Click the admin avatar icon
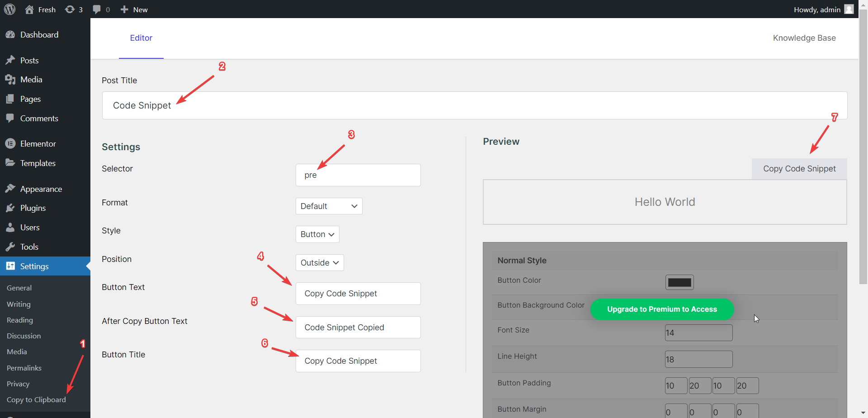The width and height of the screenshot is (868, 418). click(849, 9)
